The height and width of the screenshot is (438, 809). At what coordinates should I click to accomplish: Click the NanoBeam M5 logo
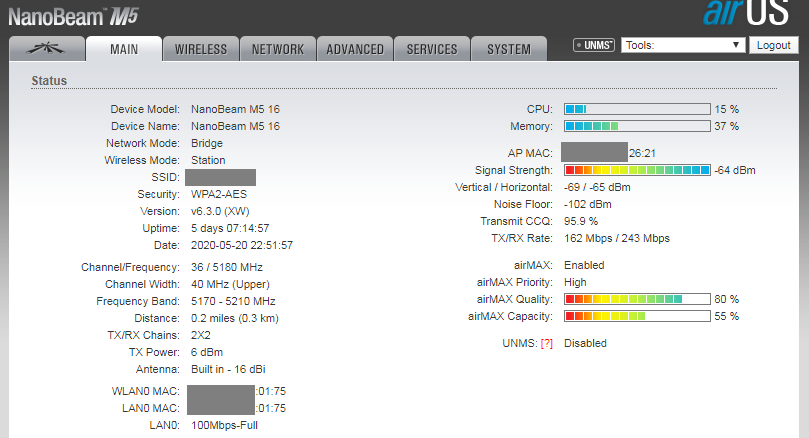(x=73, y=17)
